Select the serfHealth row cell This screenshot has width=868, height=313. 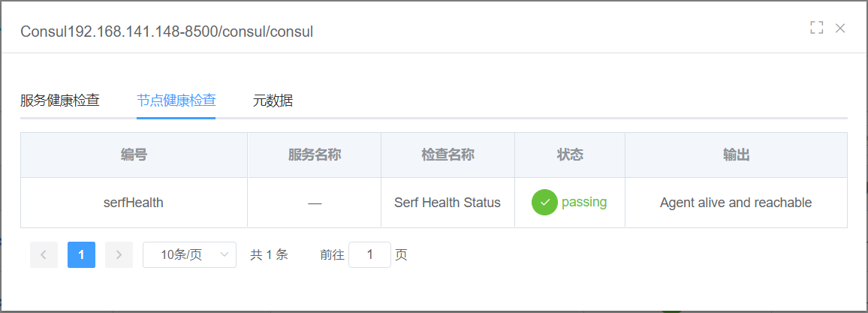point(134,203)
